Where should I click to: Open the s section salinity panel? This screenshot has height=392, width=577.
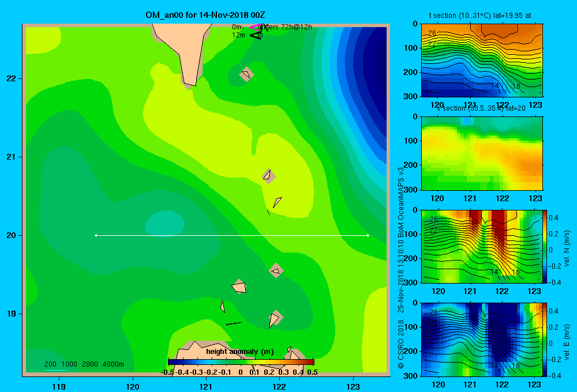pyautogui.click(x=482, y=153)
